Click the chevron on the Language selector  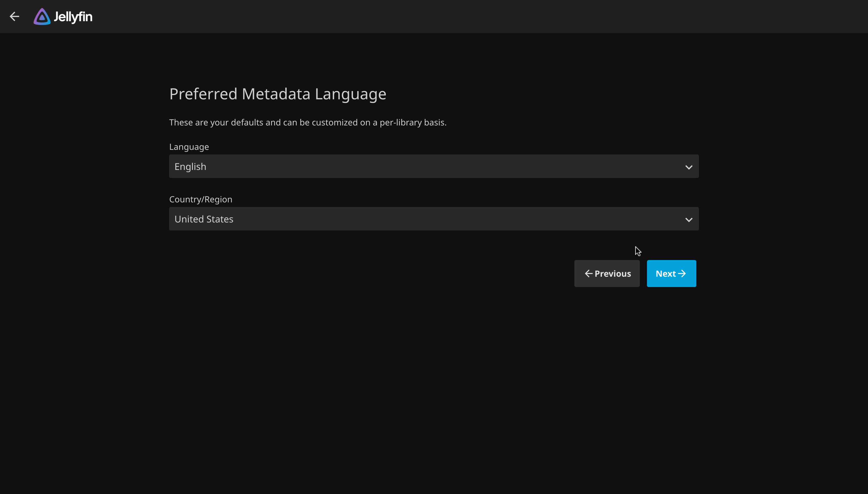pyautogui.click(x=689, y=166)
